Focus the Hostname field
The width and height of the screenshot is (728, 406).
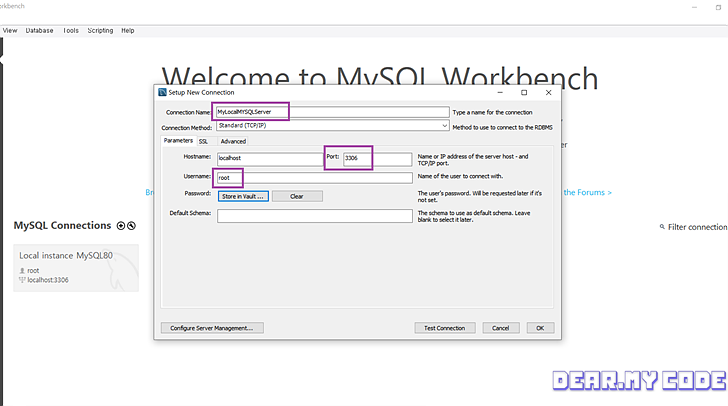pos(270,158)
